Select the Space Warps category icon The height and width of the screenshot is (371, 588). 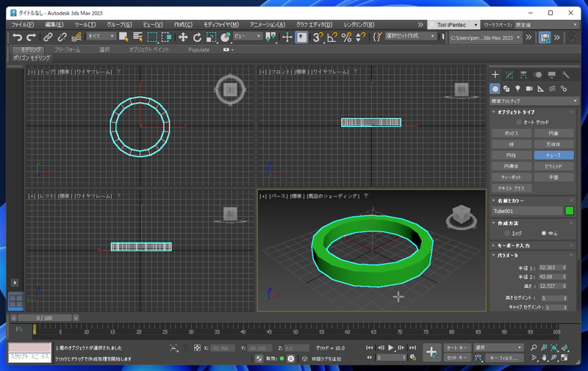coord(552,89)
